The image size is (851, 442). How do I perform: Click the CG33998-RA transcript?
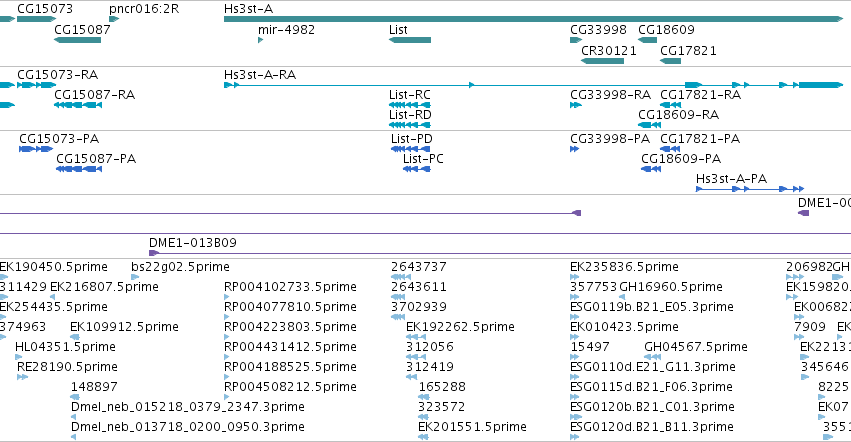[x=576, y=105]
